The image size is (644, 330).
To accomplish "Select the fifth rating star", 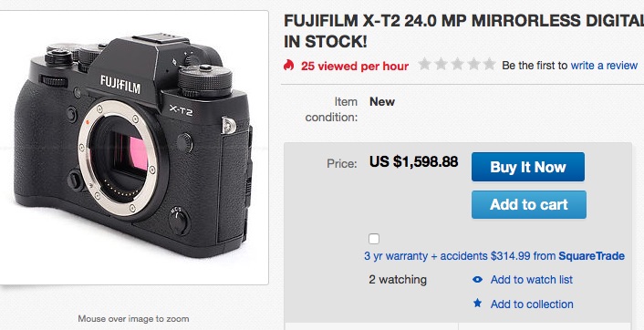I will pos(489,65).
